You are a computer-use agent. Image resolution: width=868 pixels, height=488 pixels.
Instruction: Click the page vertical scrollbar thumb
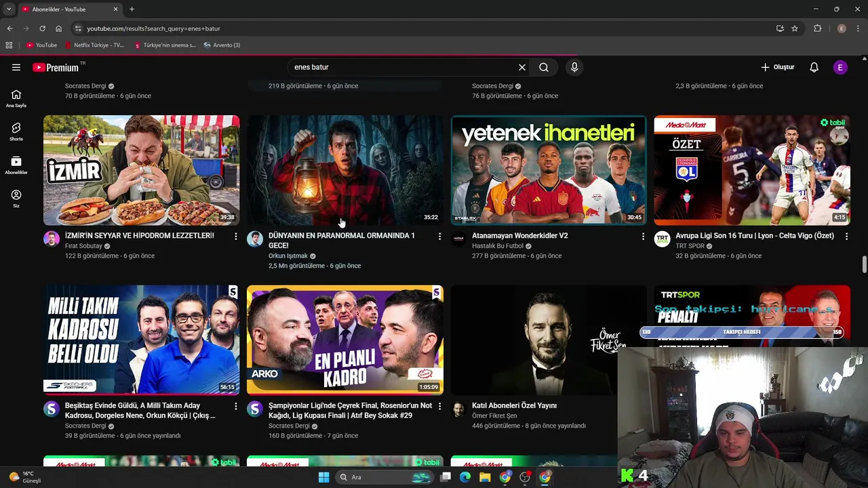click(864, 265)
